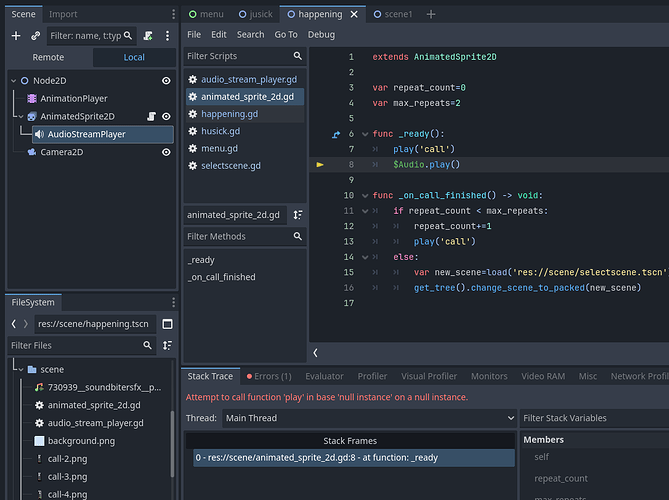Toggle the scripts panel arrow

[x=315, y=353]
